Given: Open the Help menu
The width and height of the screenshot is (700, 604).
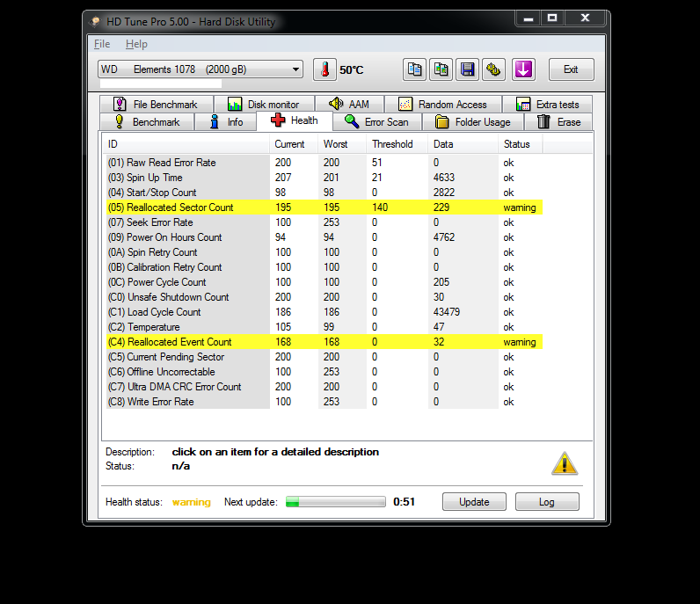Looking at the screenshot, I should point(136,44).
